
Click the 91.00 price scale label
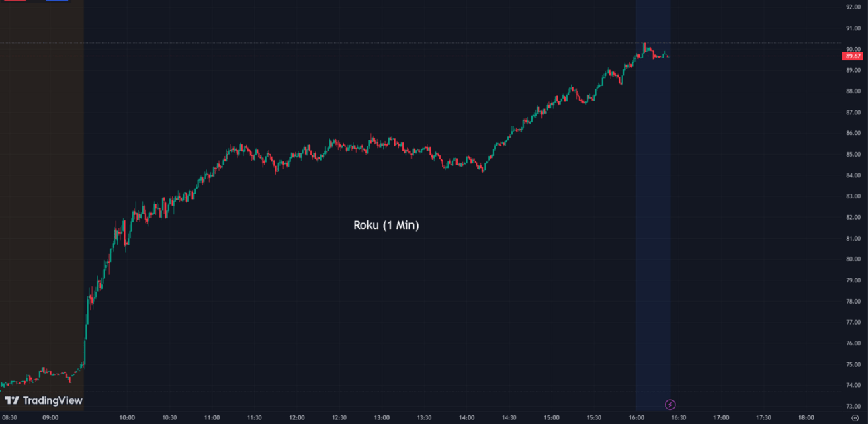coord(853,28)
